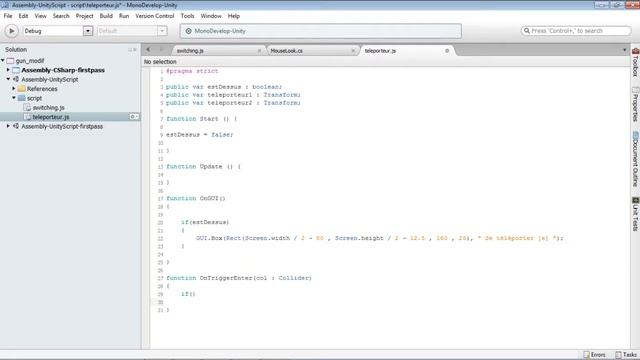Collapse Assembly-UnityScript project
Viewport: 640px width, 360px height.
click(8, 79)
